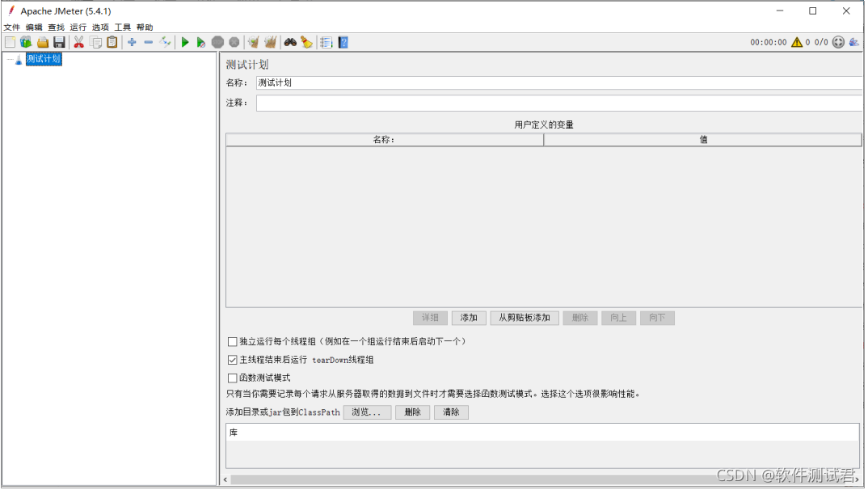Open the 查找 menu
The image size is (868, 490).
(x=56, y=27)
